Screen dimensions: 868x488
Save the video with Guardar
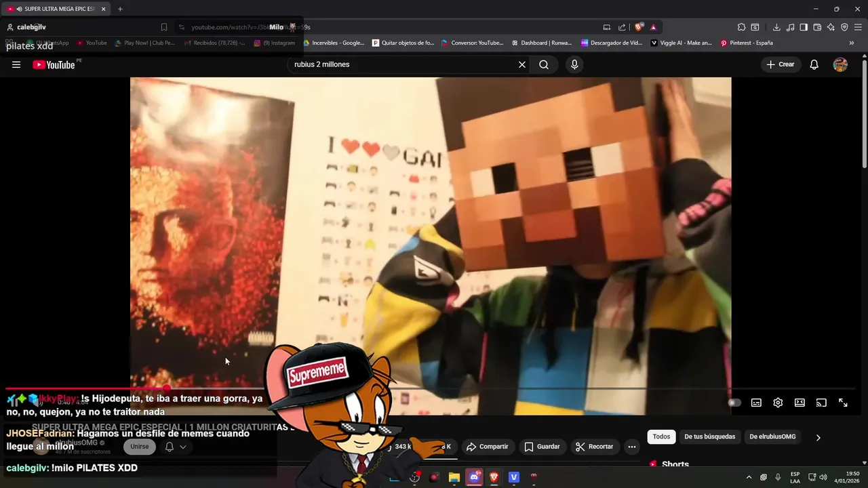click(542, 447)
